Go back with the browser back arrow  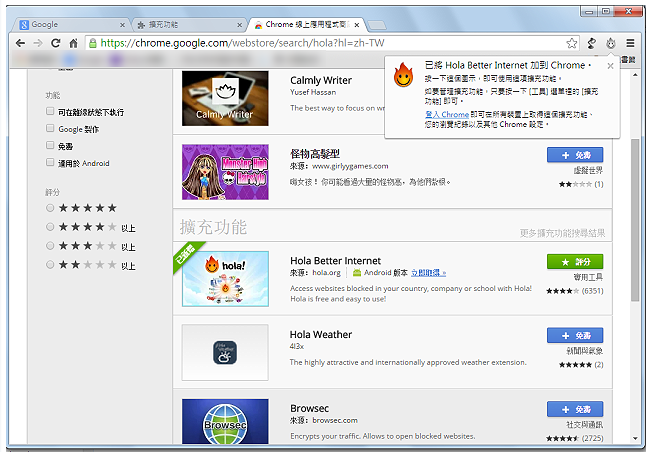click(20, 43)
